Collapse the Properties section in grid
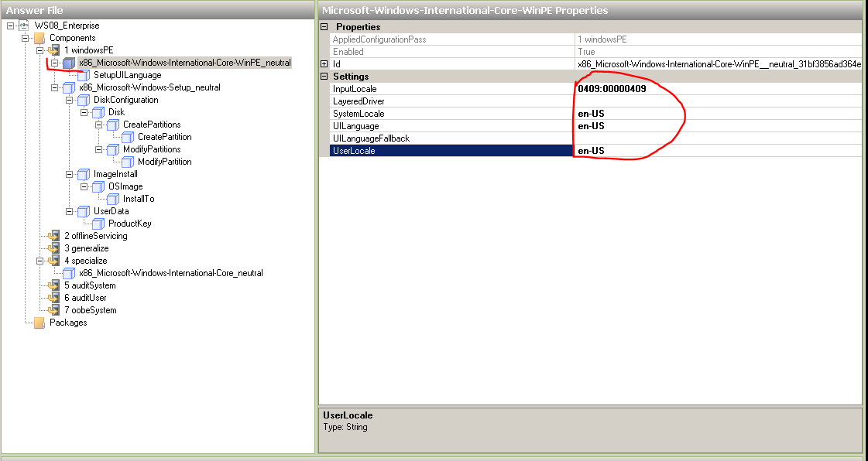This screenshot has height=461, width=868. (x=324, y=27)
